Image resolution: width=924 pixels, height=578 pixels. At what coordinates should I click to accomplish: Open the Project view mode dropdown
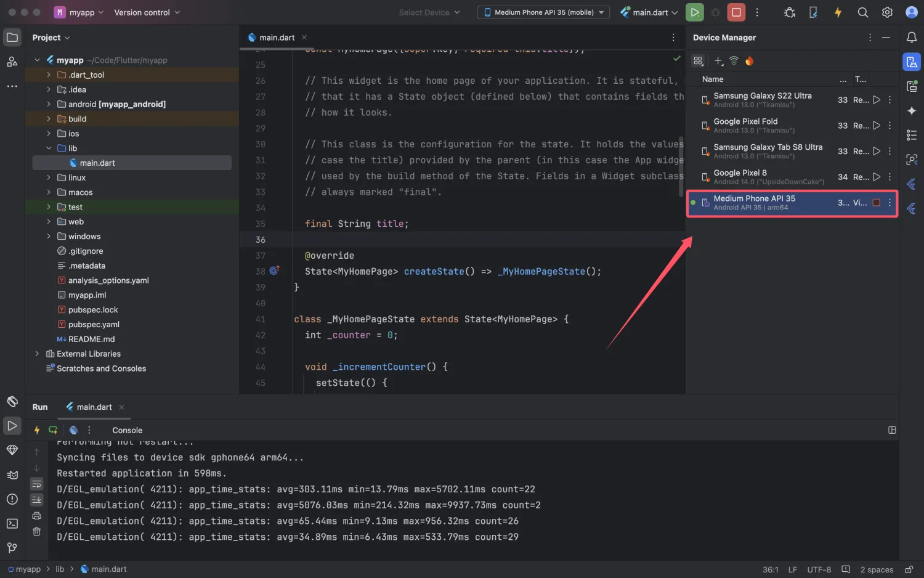(51, 38)
